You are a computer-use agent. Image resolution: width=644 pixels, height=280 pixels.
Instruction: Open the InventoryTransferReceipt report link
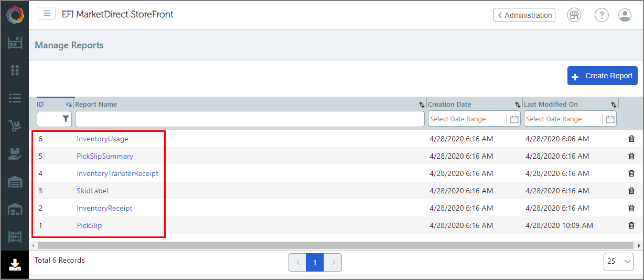tap(117, 173)
